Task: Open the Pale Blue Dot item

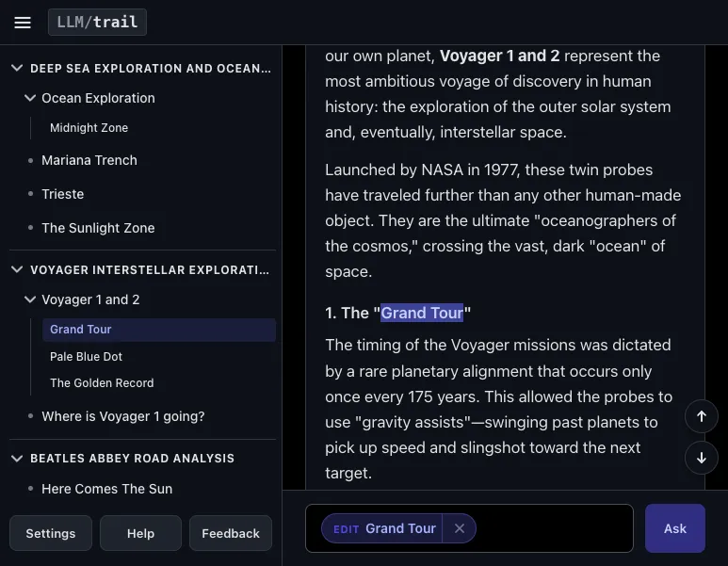Action: [x=86, y=357]
